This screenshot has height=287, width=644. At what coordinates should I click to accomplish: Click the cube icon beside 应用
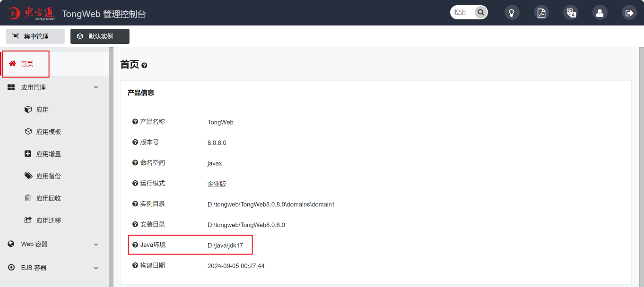tap(28, 110)
